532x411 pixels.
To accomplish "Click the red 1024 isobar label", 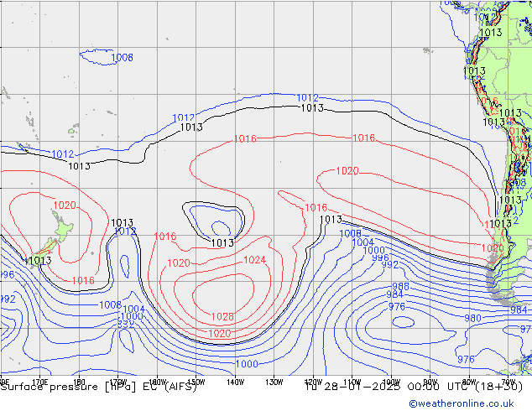I will coord(255,260).
